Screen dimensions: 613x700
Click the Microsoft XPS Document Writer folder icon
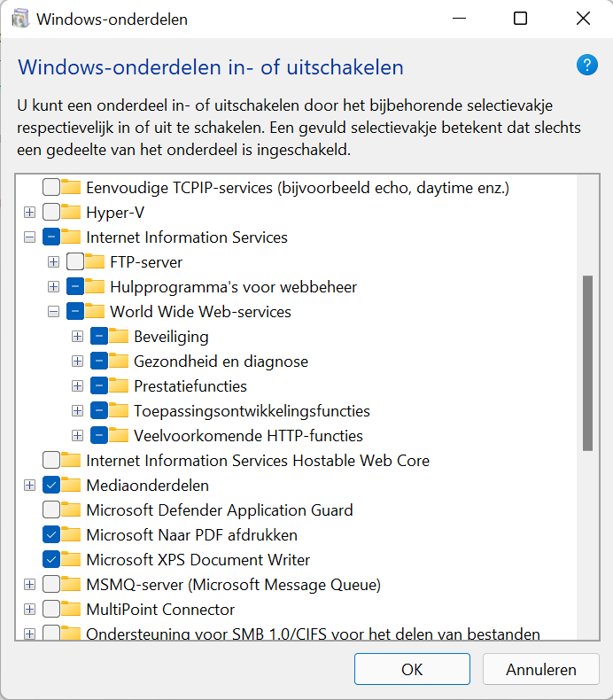(x=71, y=559)
